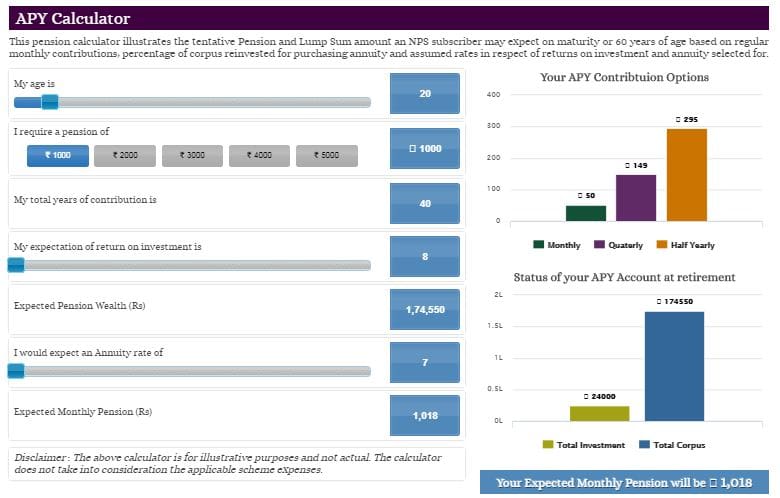780x498 pixels.
Task: Toggle the Half Yearly legend swatch
Action: coord(663,245)
